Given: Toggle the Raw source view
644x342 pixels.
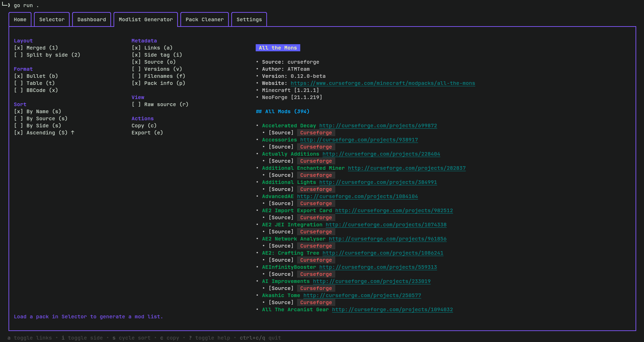Looking at the screenshot, I should [160, 104].
